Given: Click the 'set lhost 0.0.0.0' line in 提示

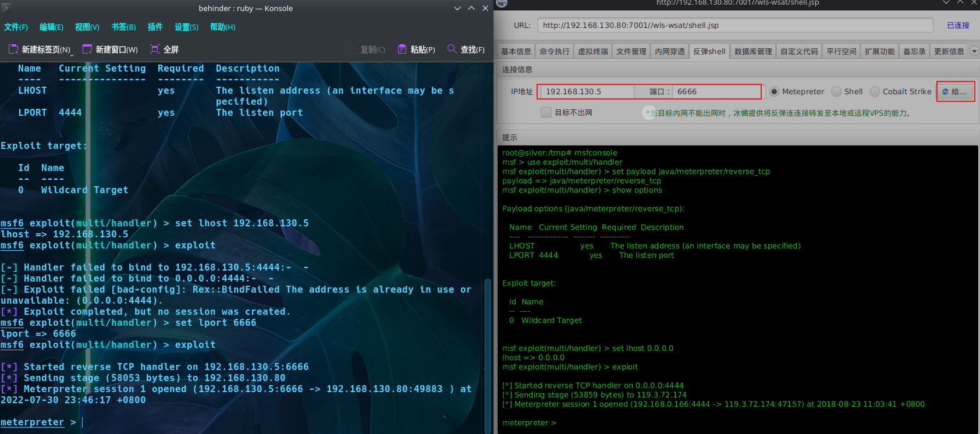Looking at the screenshot, I should [x=588, y=348].
